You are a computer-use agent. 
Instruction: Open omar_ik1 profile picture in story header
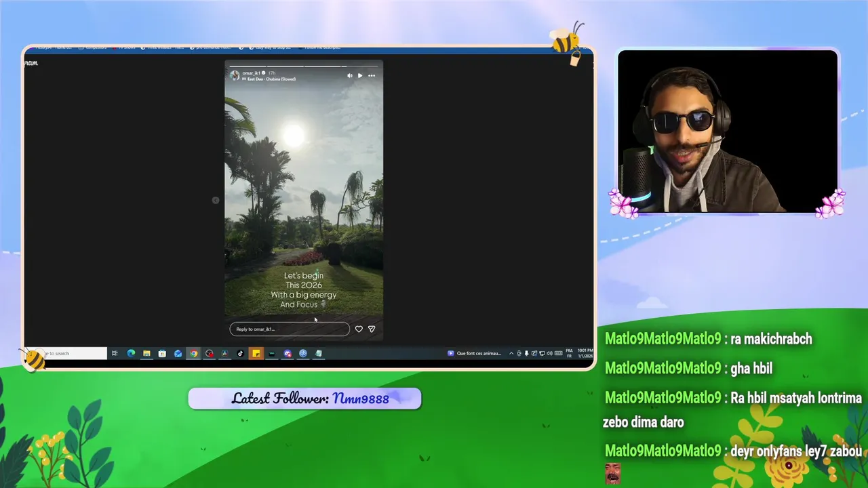coord(235,75)
